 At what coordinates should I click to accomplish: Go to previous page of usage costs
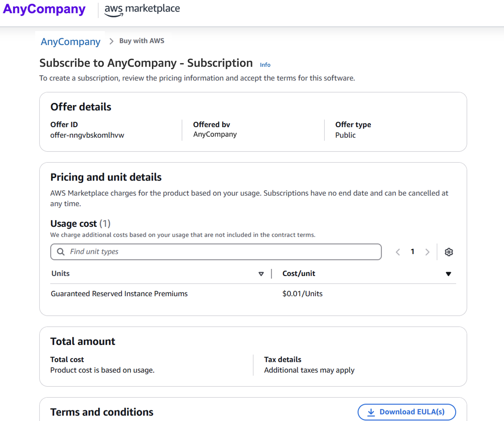tap(398, 252)
